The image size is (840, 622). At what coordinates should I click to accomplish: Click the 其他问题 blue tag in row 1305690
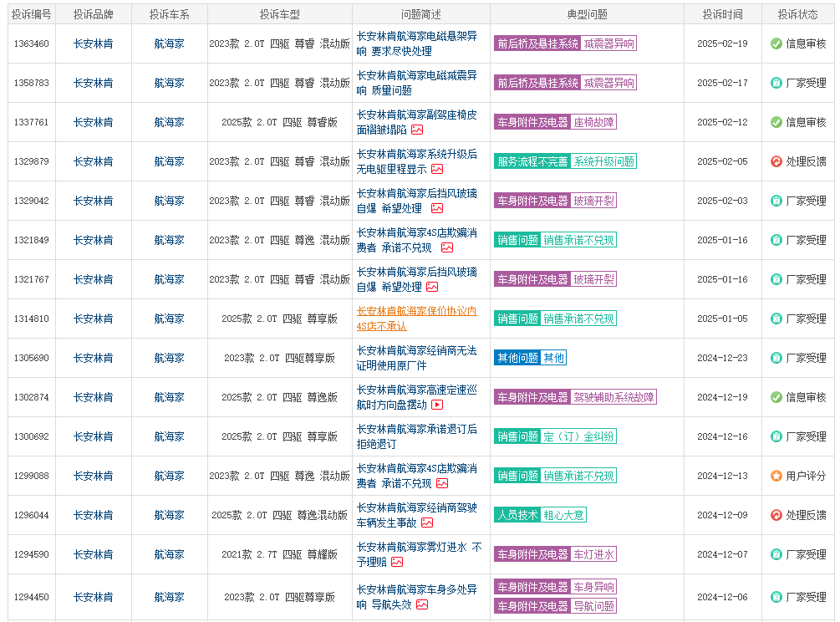[517, 358]
